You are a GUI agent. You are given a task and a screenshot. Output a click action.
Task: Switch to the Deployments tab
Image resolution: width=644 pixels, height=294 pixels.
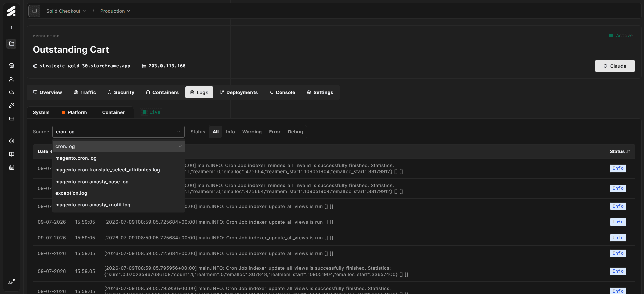pyautogui.click(x=239, y=92)
